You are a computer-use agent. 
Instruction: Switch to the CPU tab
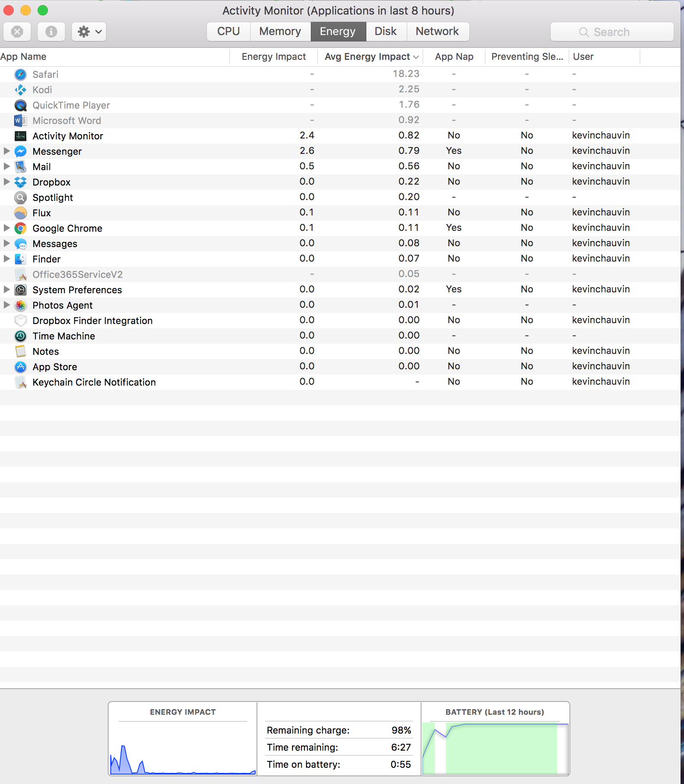[228, 32]
